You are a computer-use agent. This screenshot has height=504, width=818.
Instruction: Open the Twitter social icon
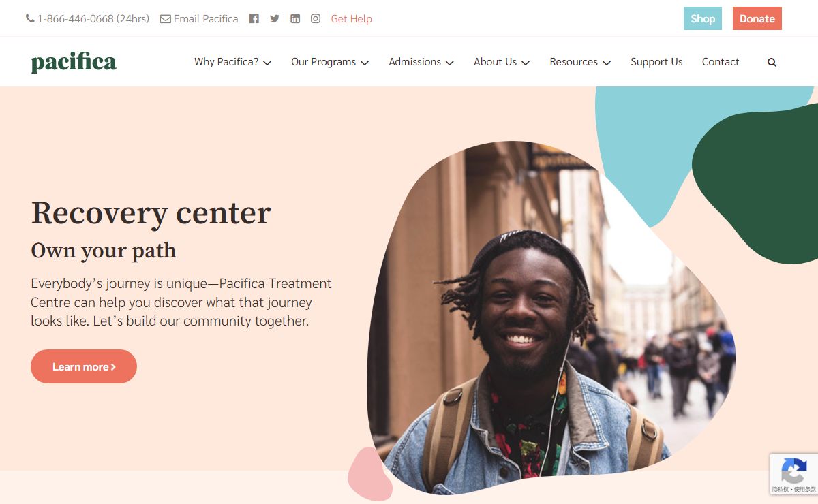[x=275, y=19]
